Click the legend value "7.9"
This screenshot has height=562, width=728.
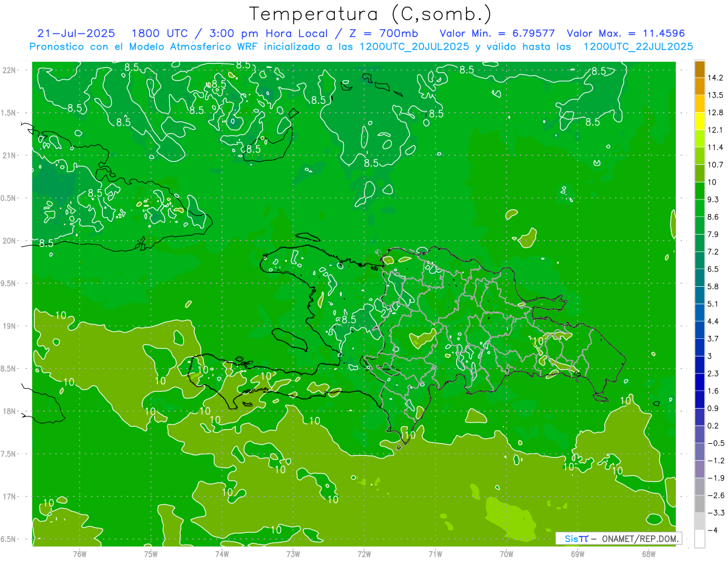(713, 234)
